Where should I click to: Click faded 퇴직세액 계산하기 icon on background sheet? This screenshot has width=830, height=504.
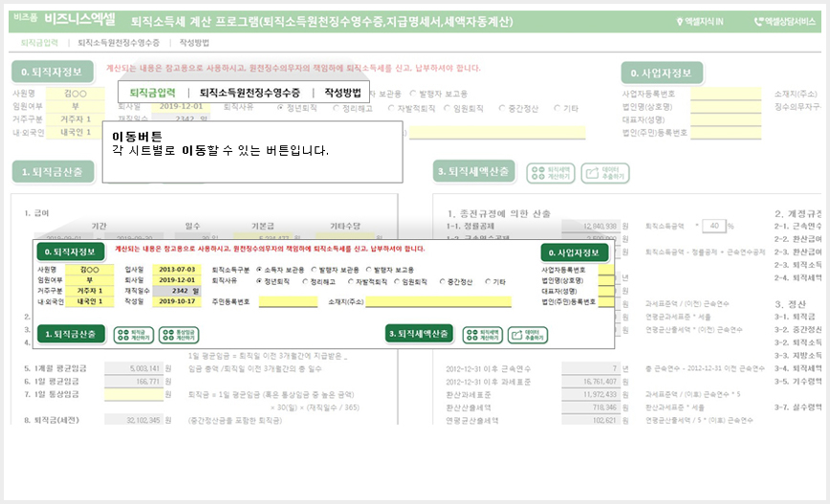tap(551, 173)
